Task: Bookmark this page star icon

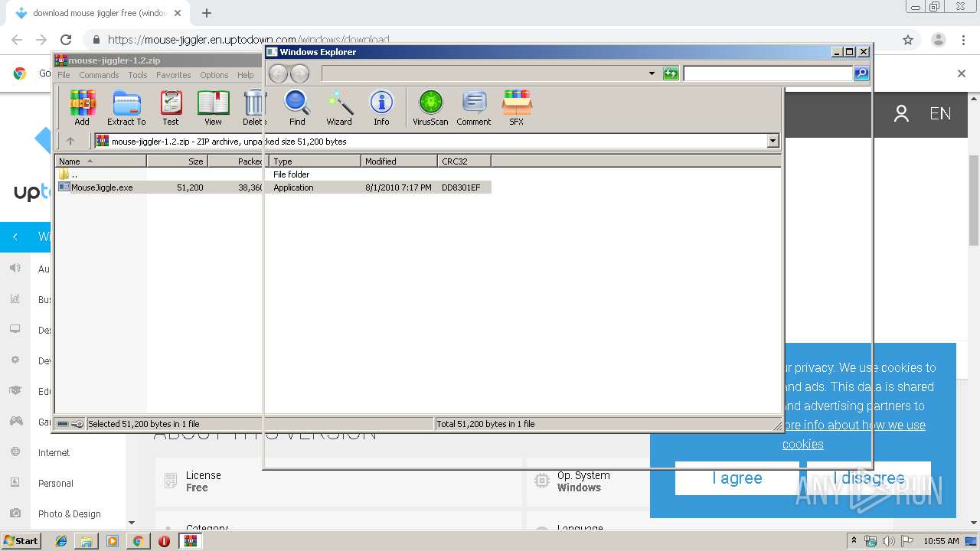Action: [908, 40]
